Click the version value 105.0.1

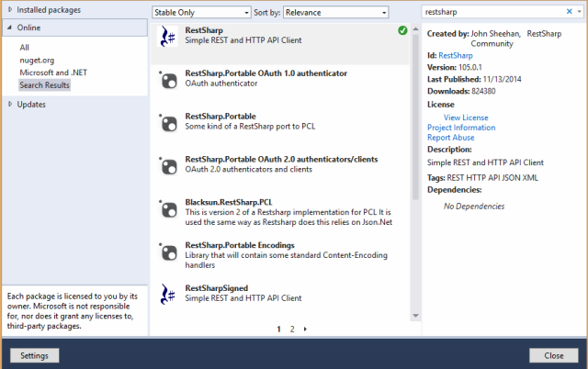[x=470, y=67]
